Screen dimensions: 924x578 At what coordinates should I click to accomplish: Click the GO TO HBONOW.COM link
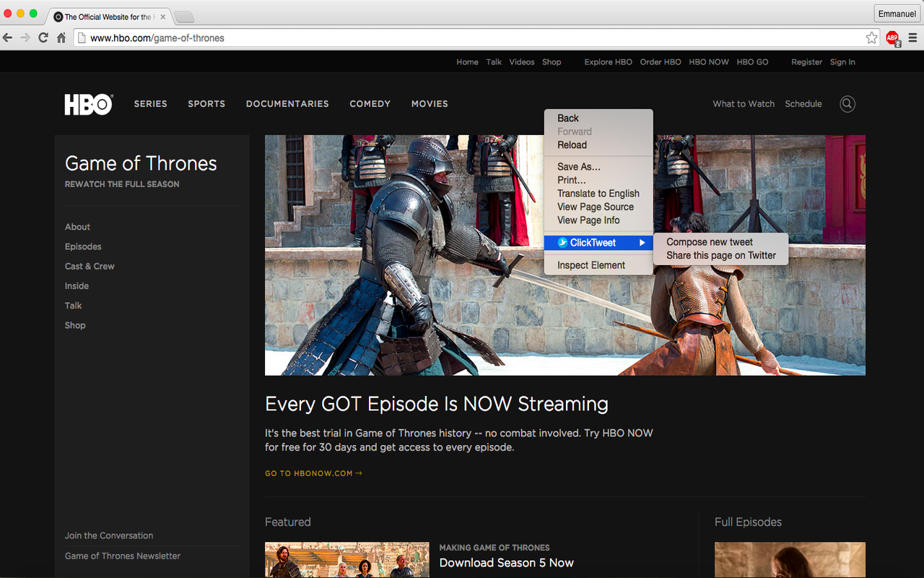313,473
